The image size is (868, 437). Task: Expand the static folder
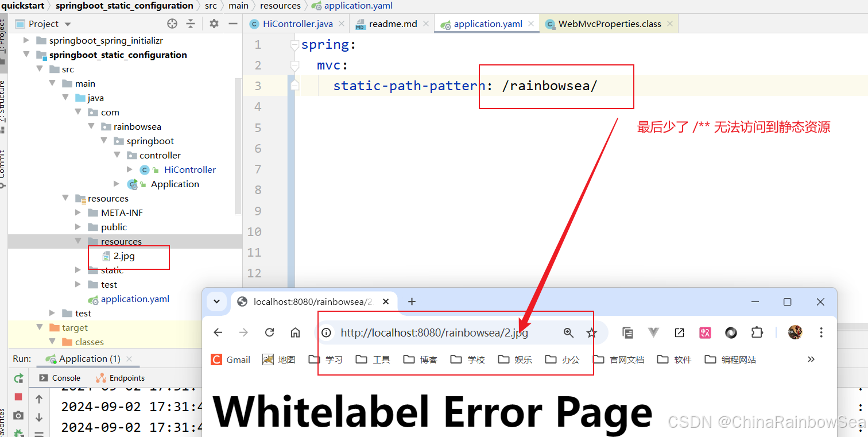[78, 270]
